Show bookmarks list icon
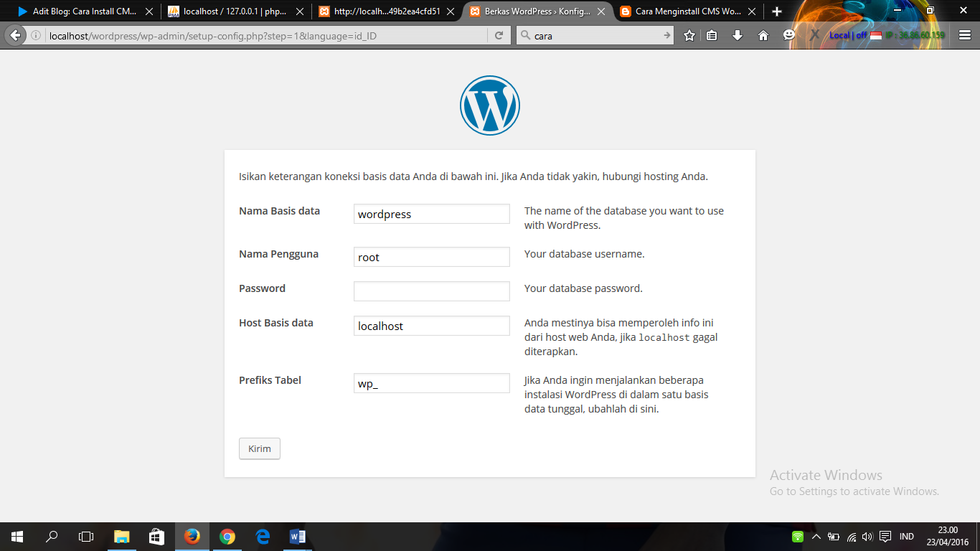This screenshot has height=551, width=980. 712,35
